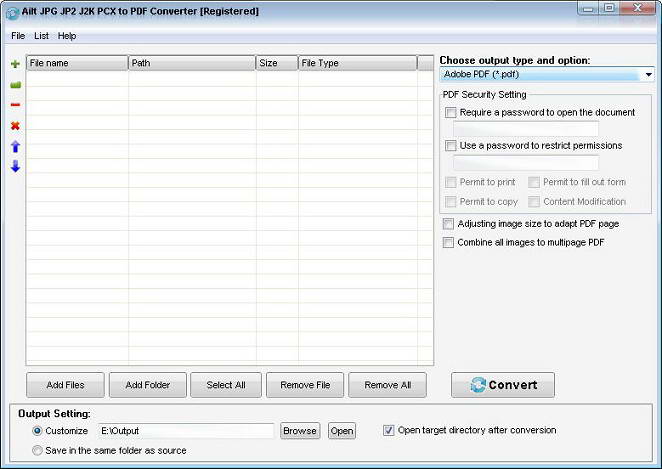The width and height of the screenshot is (662, 469).
Task: Toggle use password to restrict permissions
Action: point(451,146)
